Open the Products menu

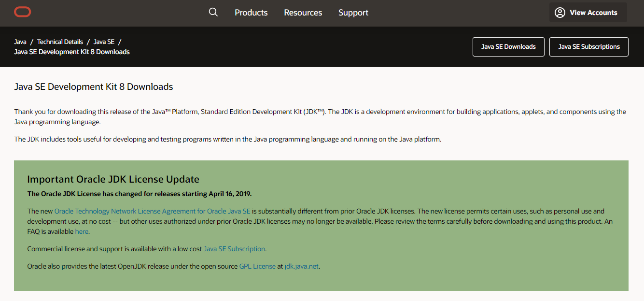(x=251, y=13)
